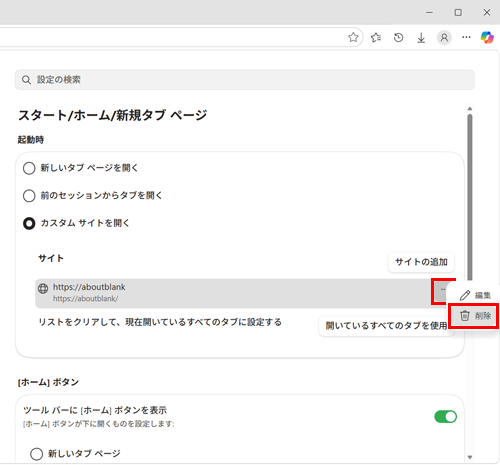Viewport: 500px width, 465px height.
Task: Select 新しいタブ ページを開く radio button
Action: 29,168
